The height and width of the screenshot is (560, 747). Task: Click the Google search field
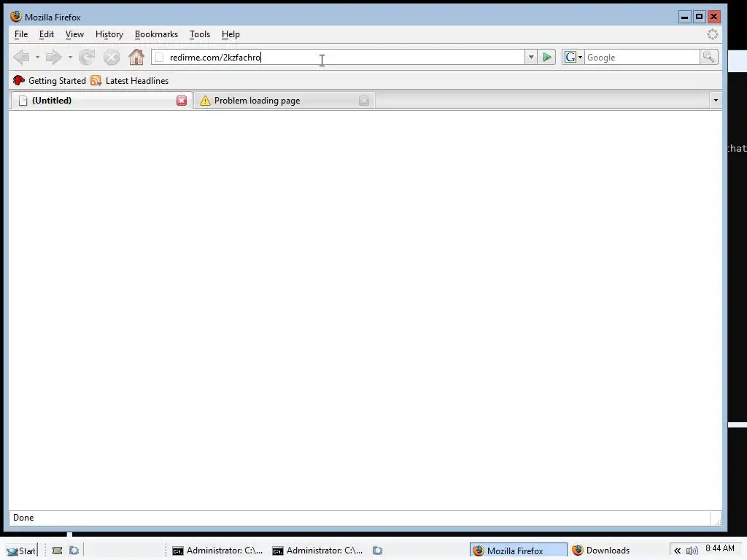pos(642,57)
